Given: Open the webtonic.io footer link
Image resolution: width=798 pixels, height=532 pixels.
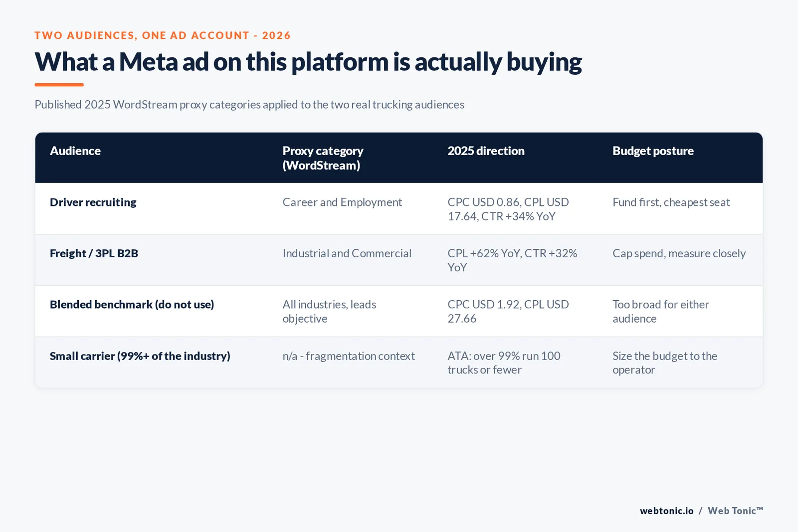Looking at the screenshot, I should (x=666, y=511).
